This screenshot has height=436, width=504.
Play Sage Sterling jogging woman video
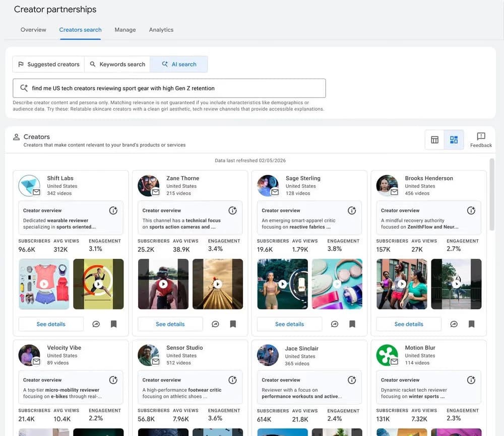(282, 284)
